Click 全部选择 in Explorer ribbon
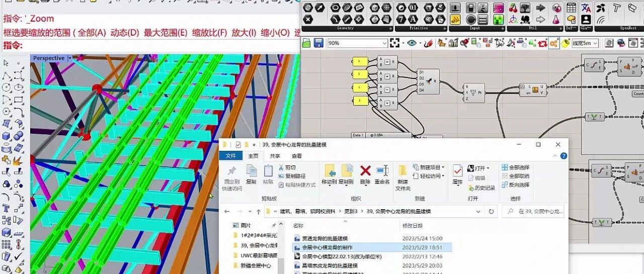This screenshot has width=644, height=274. point(515,167)
